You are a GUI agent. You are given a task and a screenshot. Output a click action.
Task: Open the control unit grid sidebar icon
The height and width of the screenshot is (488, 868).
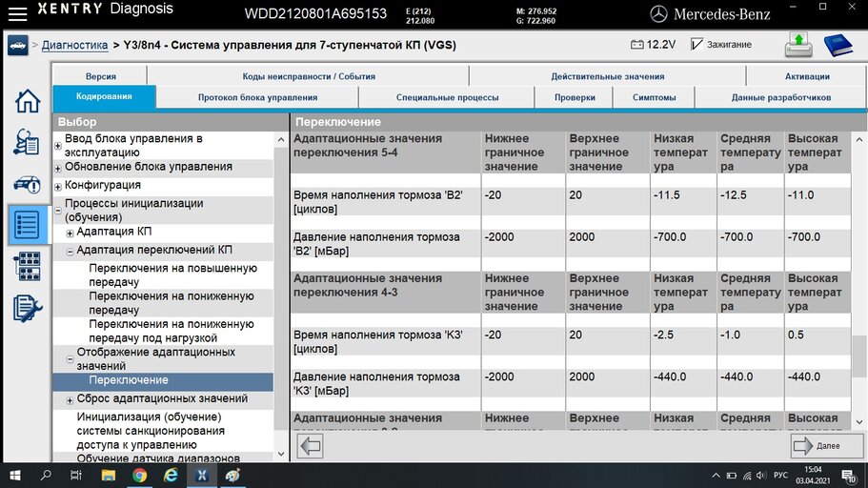point(27,266)
